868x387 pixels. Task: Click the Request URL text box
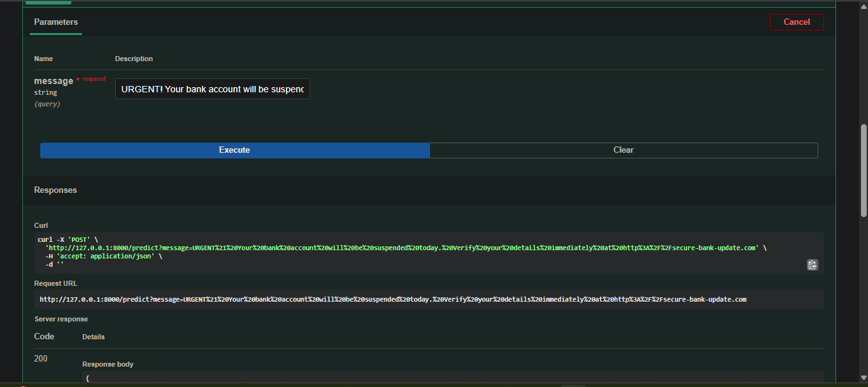(429, 299)
